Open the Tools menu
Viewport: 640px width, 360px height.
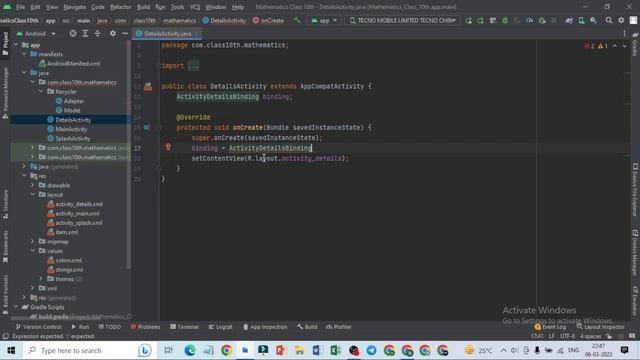click(x=177, y=7)
